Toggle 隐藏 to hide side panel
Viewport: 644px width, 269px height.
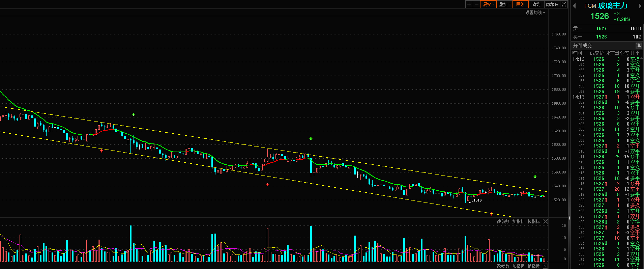(x=552, y=4)
